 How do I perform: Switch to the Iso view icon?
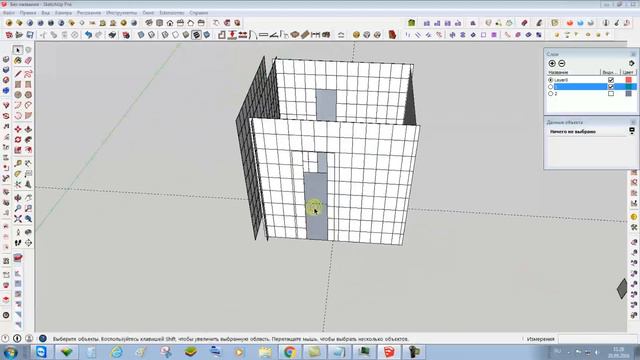[x=149, y=23]
